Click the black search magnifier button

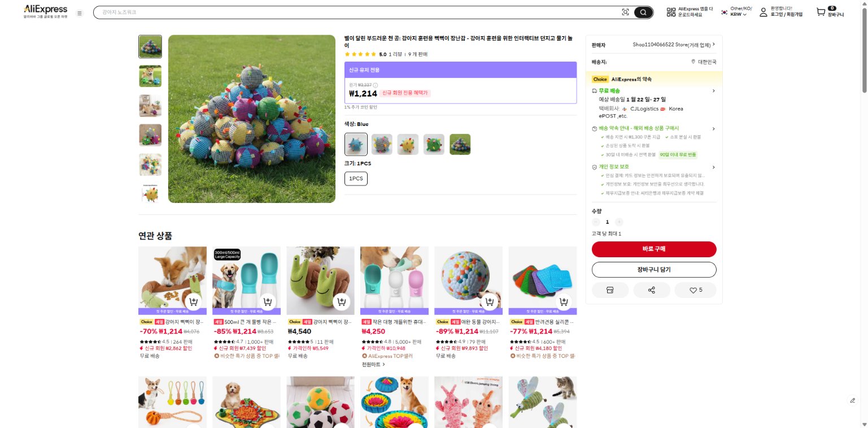coord(643,12)
